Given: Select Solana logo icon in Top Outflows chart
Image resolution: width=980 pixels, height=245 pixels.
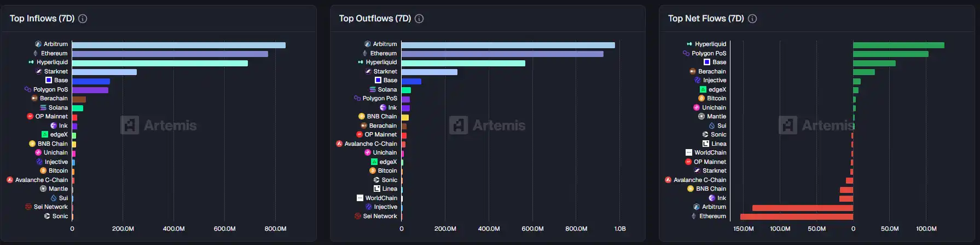Looking at the screenshot, I should click(373, 89).
